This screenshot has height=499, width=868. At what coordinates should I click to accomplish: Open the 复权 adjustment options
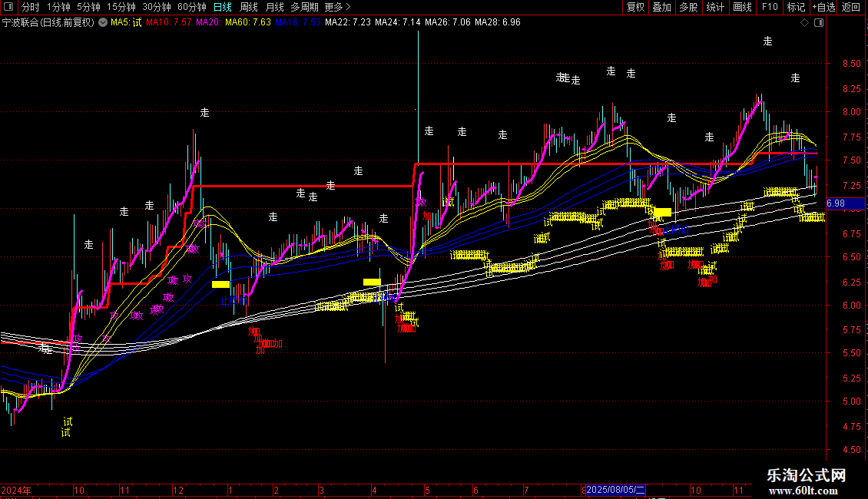point(635,7)
